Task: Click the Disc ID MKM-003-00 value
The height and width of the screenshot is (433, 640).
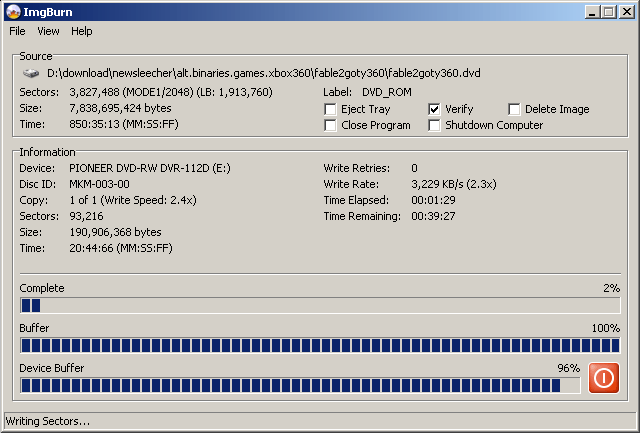Action: [99, 184]
